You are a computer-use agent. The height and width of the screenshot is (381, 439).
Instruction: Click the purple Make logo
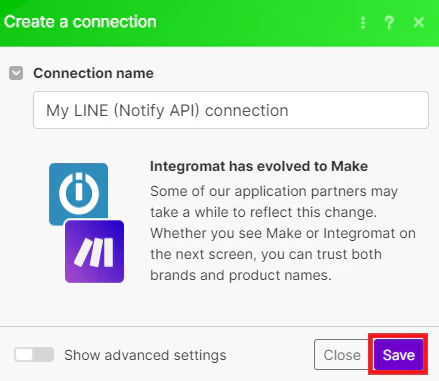[x=95, y=252]
